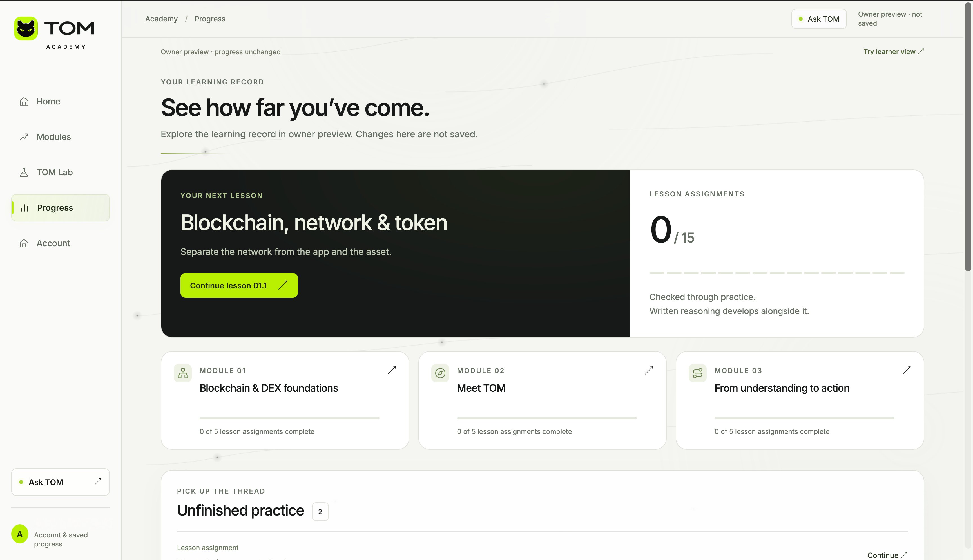Click the Module 02 compass icon
Viewport: 973px width, 560px height.
click(440, 373)
